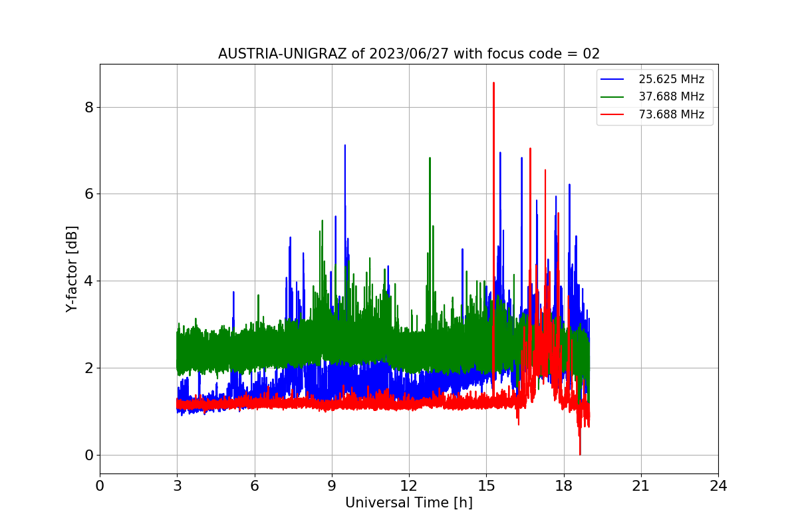Click the x-axis tick label '12'
798x532 pixels.
click(409, 485)
